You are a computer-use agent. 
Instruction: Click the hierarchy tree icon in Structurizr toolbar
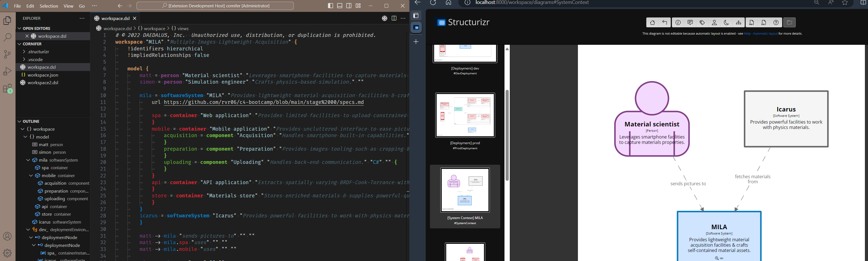click(739, 23)
